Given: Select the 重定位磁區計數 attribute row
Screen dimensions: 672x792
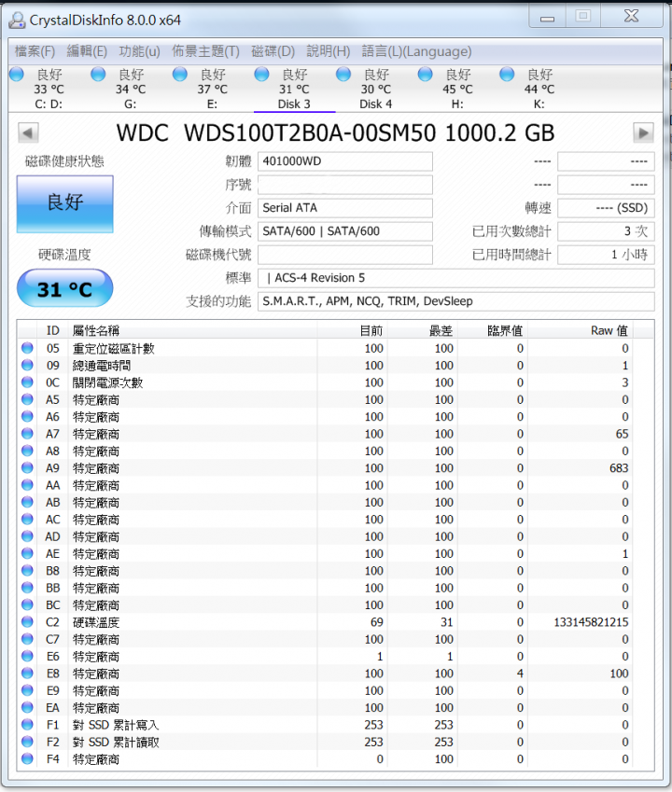Looking at the screenshot, I should click(325, 348).
